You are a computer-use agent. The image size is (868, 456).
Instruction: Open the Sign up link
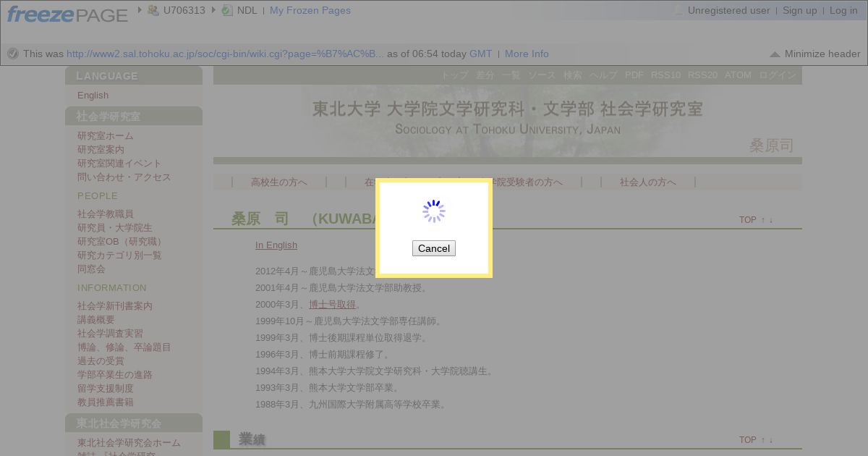pos(799,10)
